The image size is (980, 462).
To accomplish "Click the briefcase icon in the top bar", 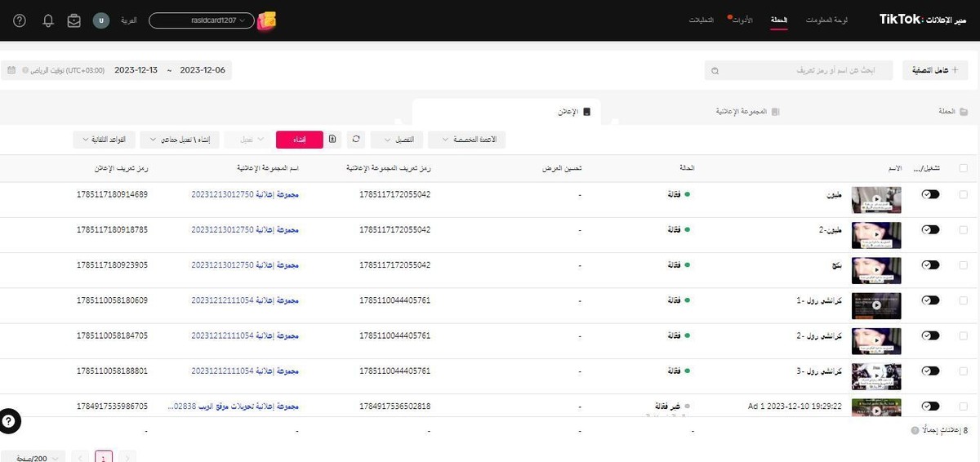I will point(74,20).
